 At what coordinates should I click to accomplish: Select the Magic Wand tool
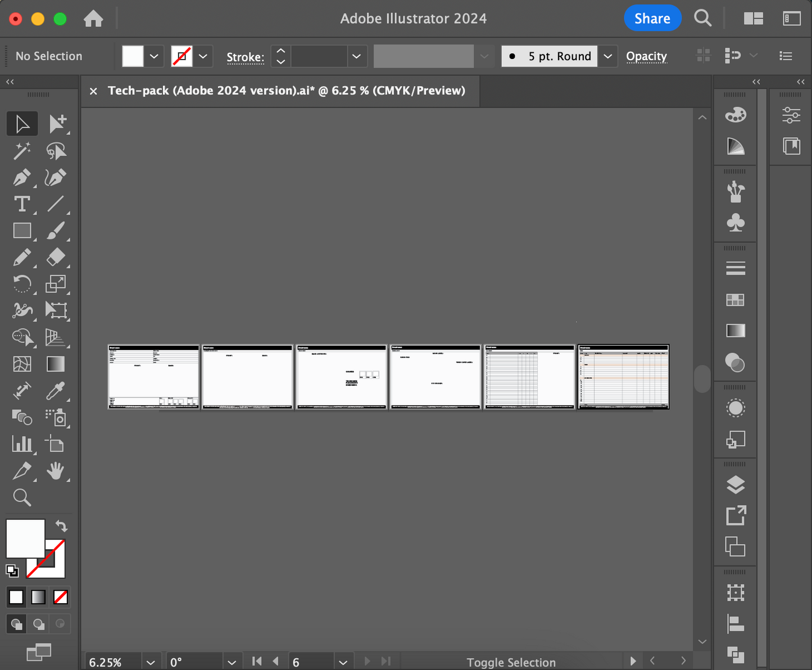click(21, 151)
